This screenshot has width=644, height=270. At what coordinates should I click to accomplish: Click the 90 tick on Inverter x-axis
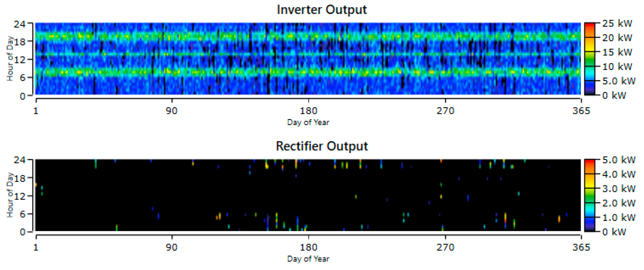coord(172,111)
